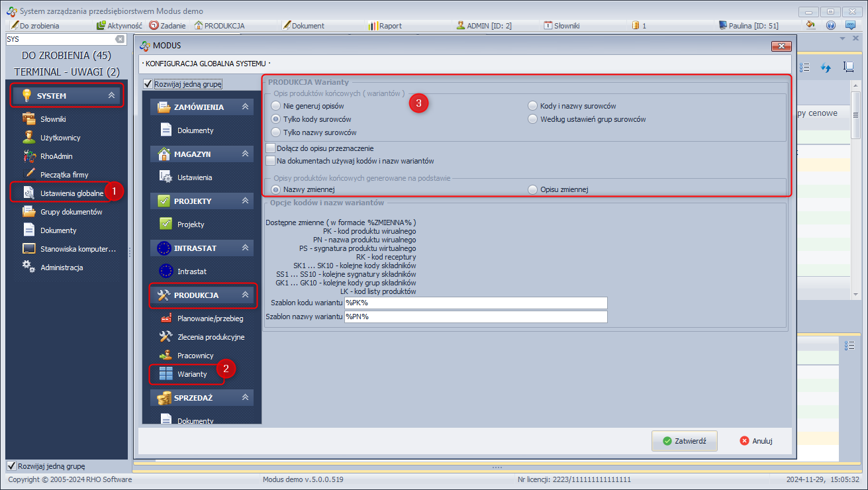The image size is (868, 490).
Task: Collapse the ZAMÓWIENIA group header
Action: pyautogui.click(x=245, y=107)
